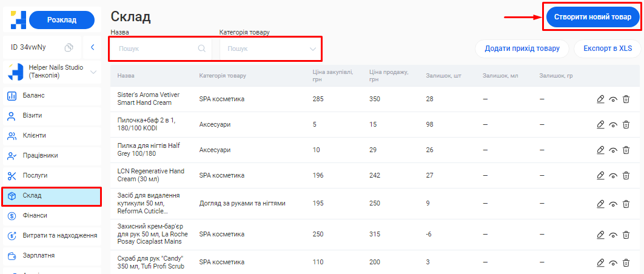
Task: Edit the Sister's Aroma Vetiver product
Action: pos(600,99)
